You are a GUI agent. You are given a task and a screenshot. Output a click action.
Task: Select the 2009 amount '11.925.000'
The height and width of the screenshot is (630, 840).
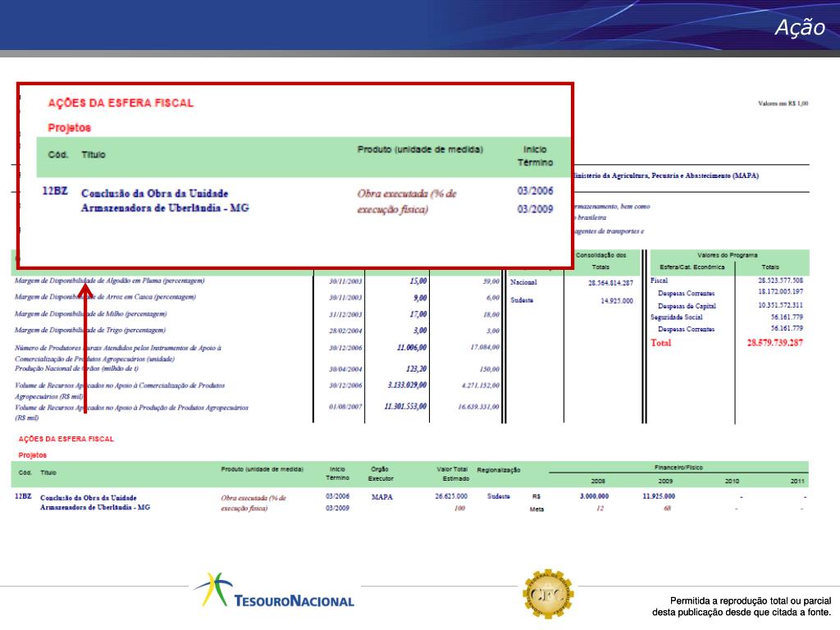point(659,496)
